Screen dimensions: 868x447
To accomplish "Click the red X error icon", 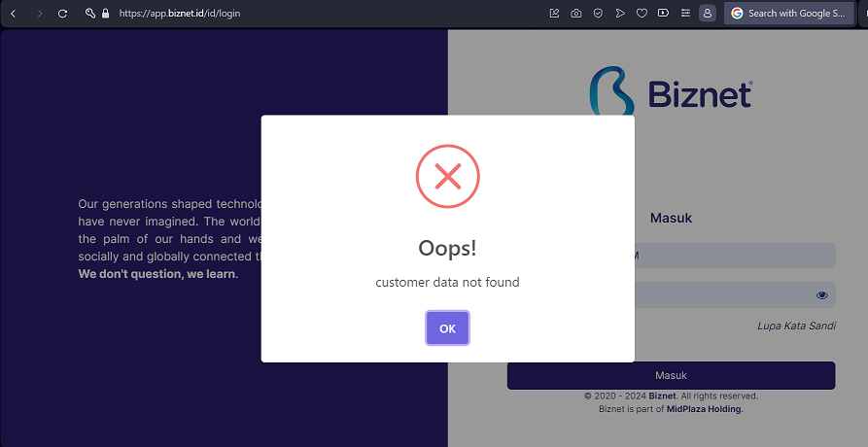I will click(x=448, y=177).
